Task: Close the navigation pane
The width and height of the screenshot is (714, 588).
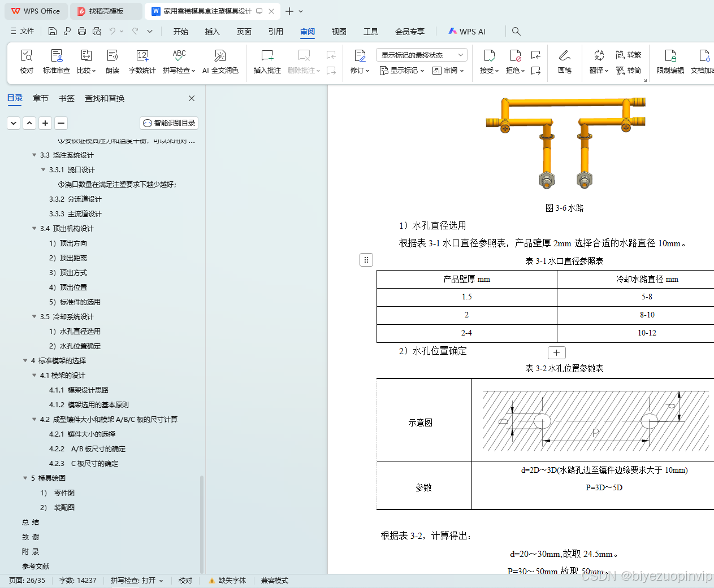Action: tap(192, 98)
